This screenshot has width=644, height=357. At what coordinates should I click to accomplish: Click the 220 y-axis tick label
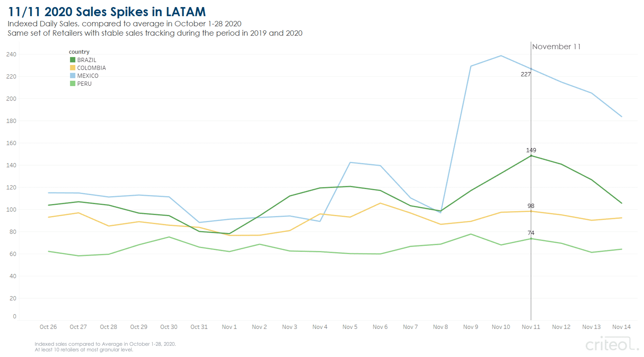(11, 77)
